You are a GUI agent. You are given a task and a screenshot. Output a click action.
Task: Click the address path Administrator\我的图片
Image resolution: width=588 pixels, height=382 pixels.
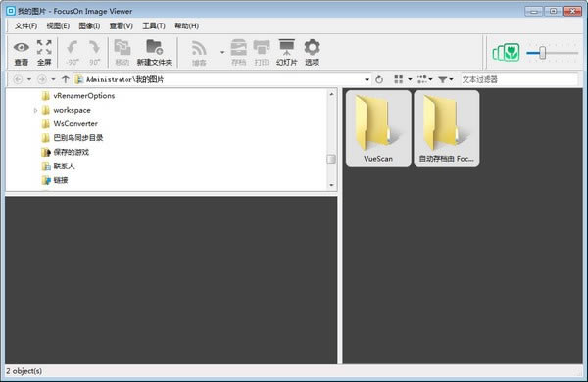point(124,79)
